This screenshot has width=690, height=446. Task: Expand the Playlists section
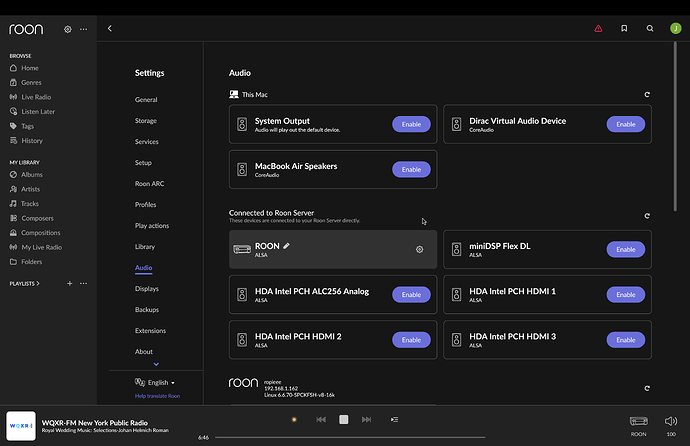tap(25, 284)
